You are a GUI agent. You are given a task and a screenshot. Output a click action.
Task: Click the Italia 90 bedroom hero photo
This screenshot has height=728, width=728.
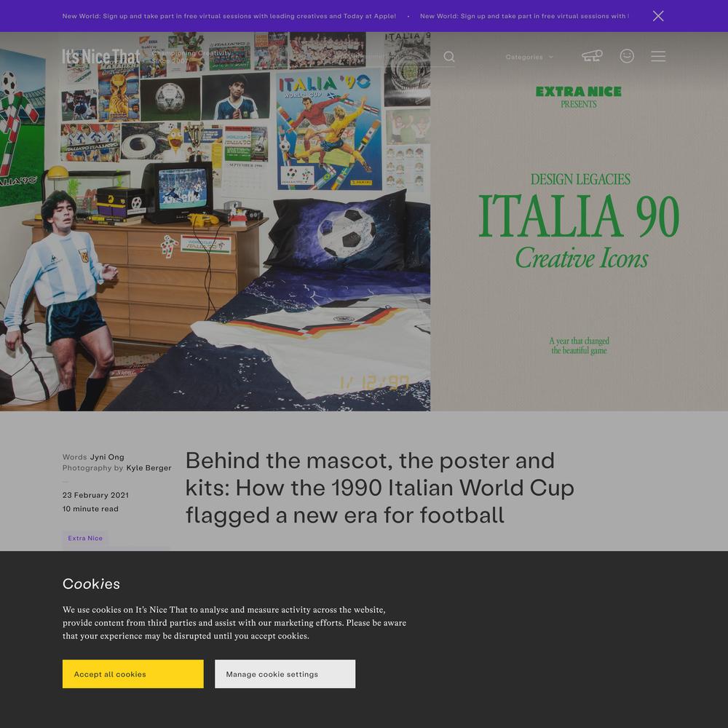pyautogui.click(x=215, y=221)
